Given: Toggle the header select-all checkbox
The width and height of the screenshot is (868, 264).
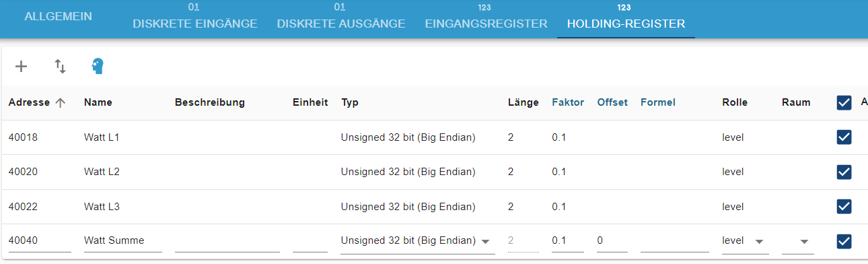Looking at the screenshot, I should point(844,103).
